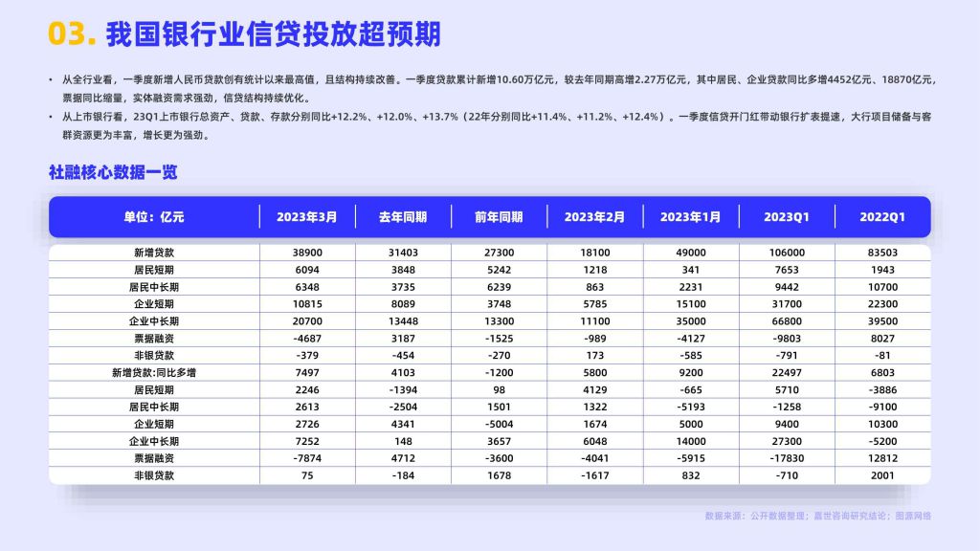The width and height of the screenshot is (980, 551).
Task: Select the cell value 341
Action: pos(691,270)
